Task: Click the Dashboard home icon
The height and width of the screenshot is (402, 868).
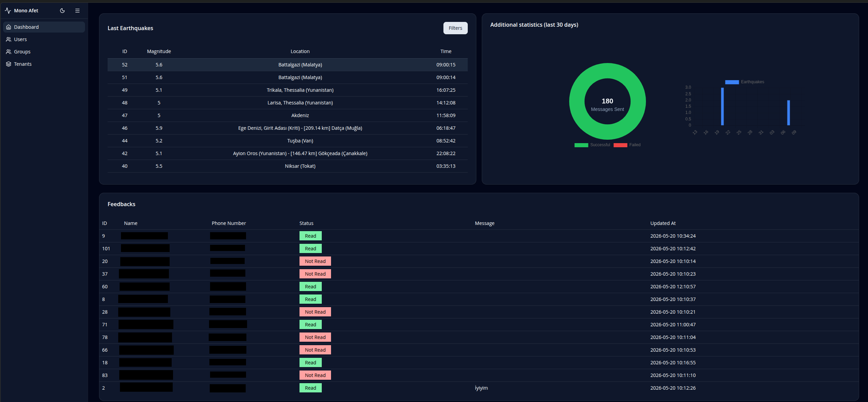Action: coord(9,27)
